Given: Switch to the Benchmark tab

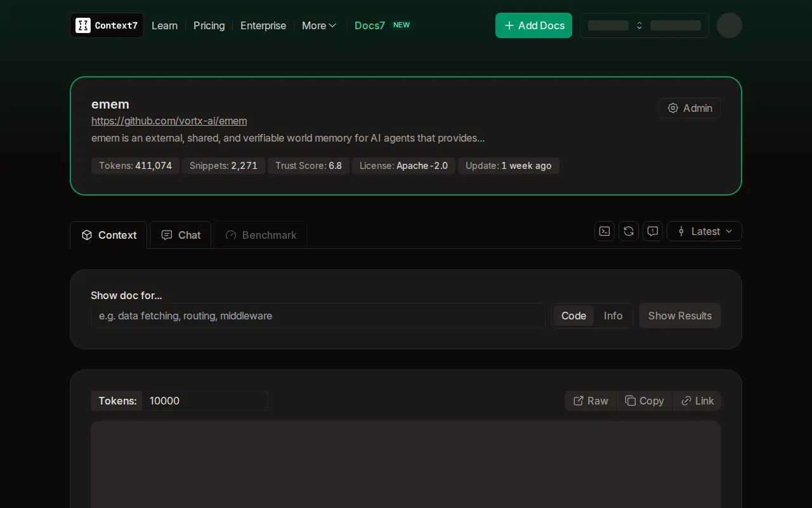Looking at the screenshot, I should [261, 235].
